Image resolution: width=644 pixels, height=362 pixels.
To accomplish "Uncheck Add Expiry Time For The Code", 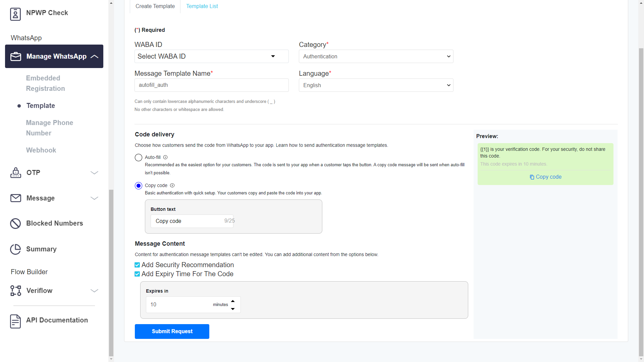I will point(137,274).
